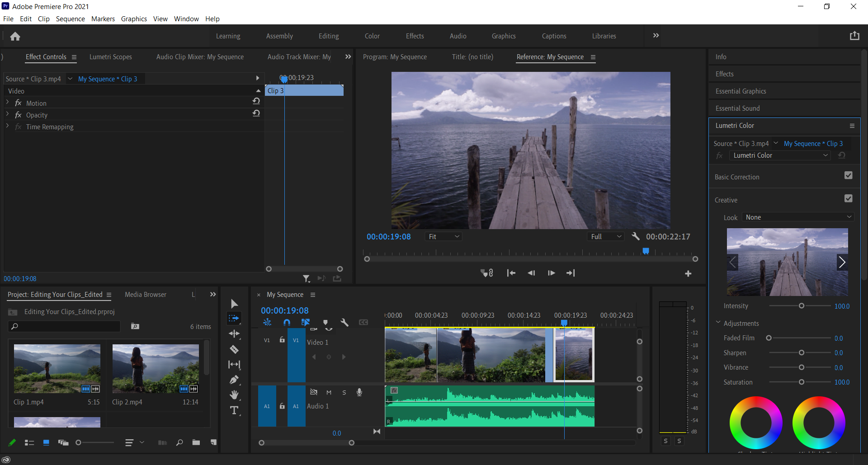
Task: Select the Clip 2.mp4 thumbnail
Action: tap(156, 369)
